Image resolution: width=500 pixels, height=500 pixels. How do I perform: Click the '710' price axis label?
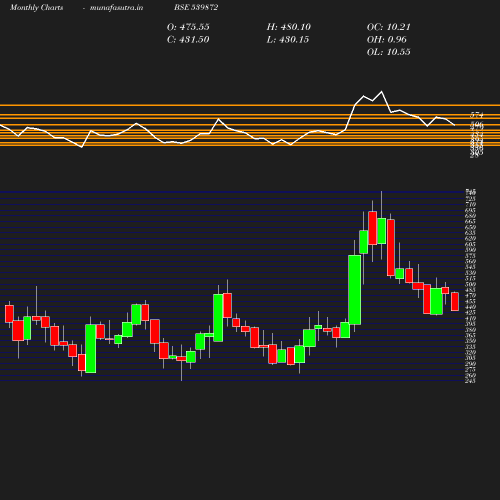tap(470, 204)
